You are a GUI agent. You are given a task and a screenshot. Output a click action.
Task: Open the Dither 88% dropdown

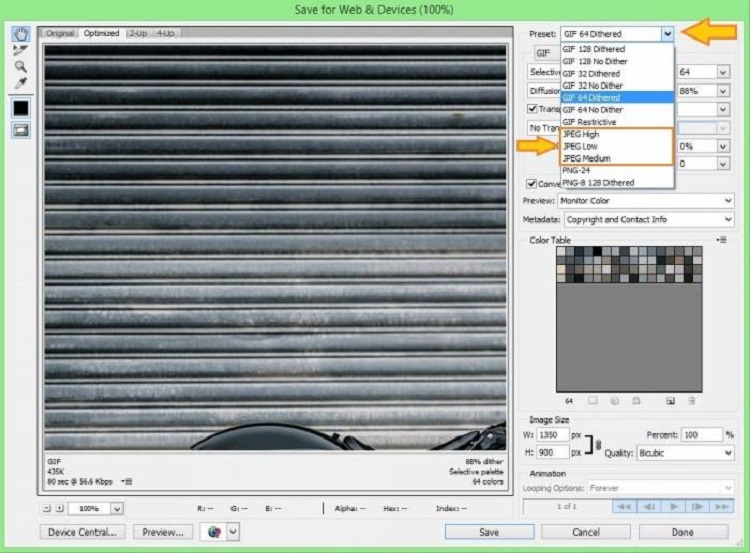click(x=723, y=91)
